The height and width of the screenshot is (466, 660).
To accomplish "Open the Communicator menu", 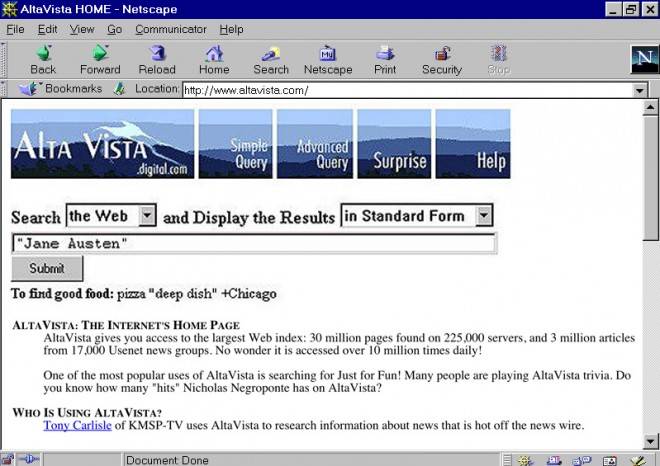I will [170, 29].
